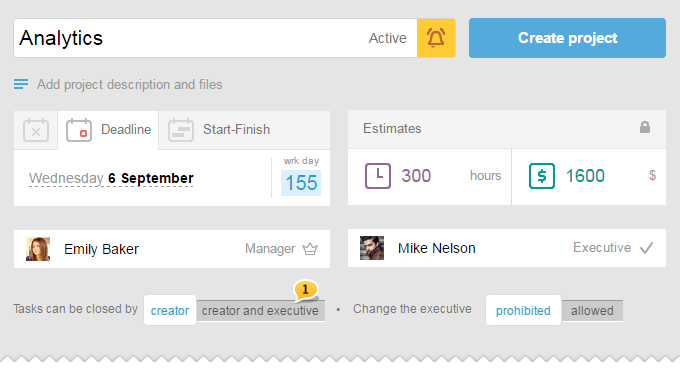
Task: Choose creator and executive closing option
Action: [260, 311]
